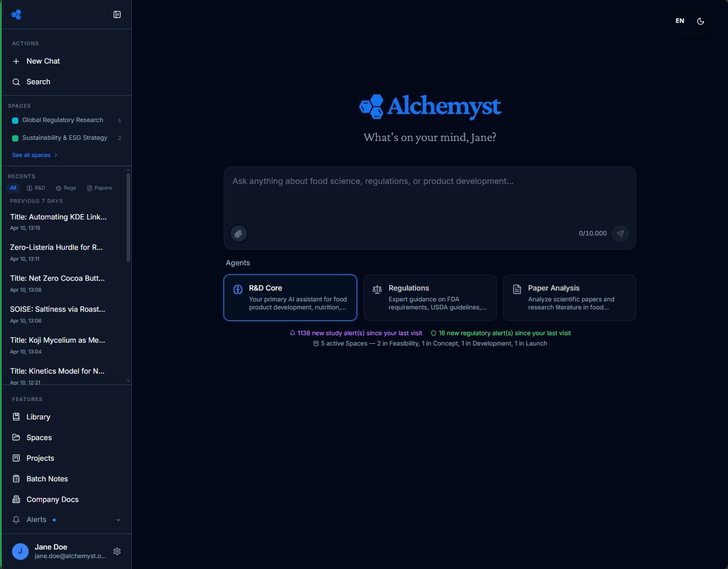The image size is (728, 569).
Task: Open settings via the gear icon next to Jane Doe
Action: 117,551
